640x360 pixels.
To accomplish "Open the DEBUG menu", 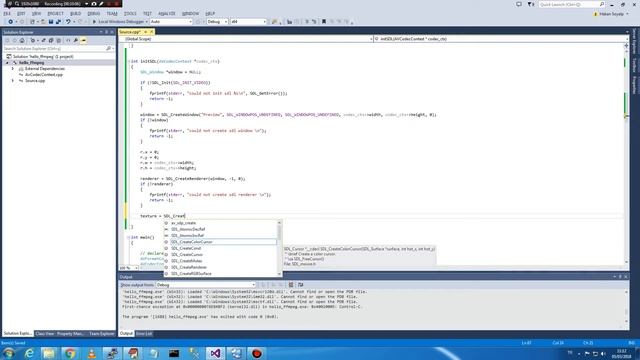I will point(93,13).
